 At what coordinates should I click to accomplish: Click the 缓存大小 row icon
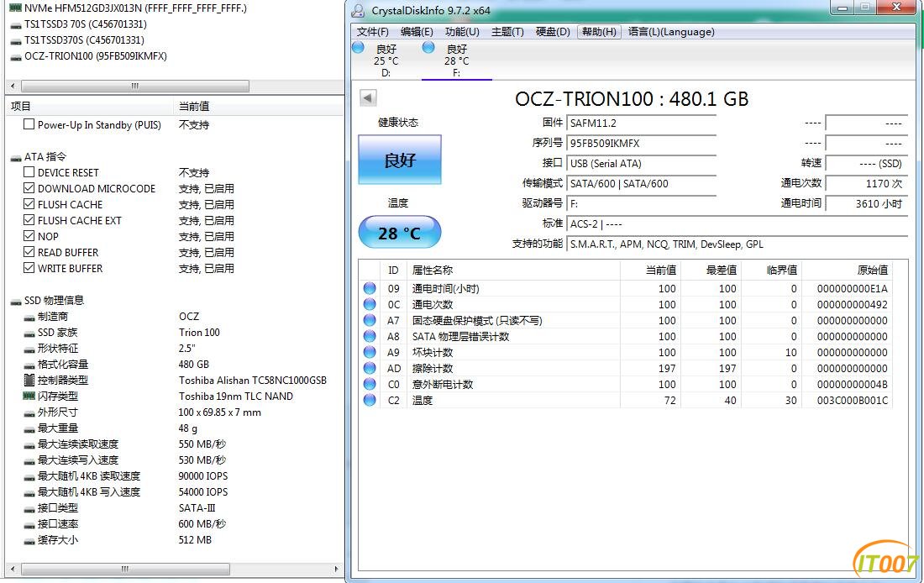[29, 540]
